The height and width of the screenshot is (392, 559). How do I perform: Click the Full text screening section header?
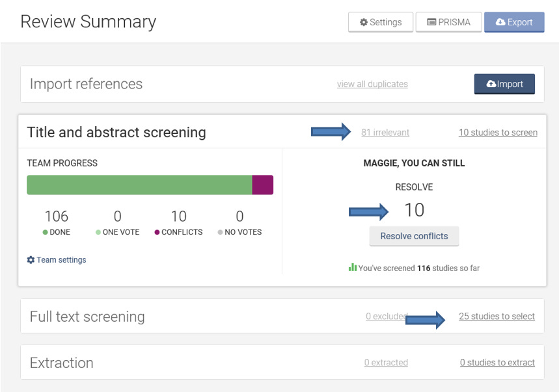[x=87, y=317]
